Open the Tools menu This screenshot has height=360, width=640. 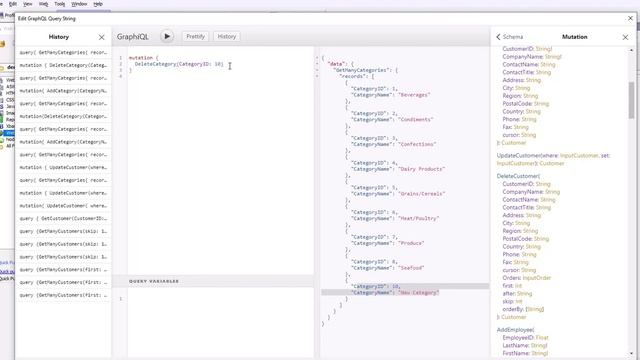[60, 4]
